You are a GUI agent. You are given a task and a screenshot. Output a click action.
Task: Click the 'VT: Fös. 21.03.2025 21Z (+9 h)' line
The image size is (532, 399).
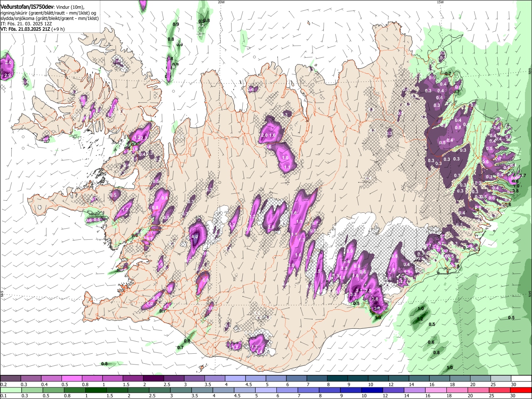click(x=32, y=29)
